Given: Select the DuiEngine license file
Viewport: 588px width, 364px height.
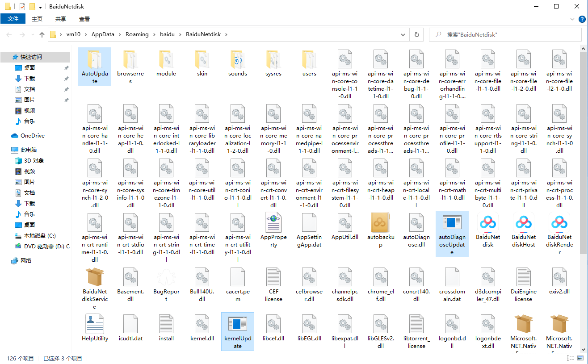Looking at the screenshot, I should [524, 284].
